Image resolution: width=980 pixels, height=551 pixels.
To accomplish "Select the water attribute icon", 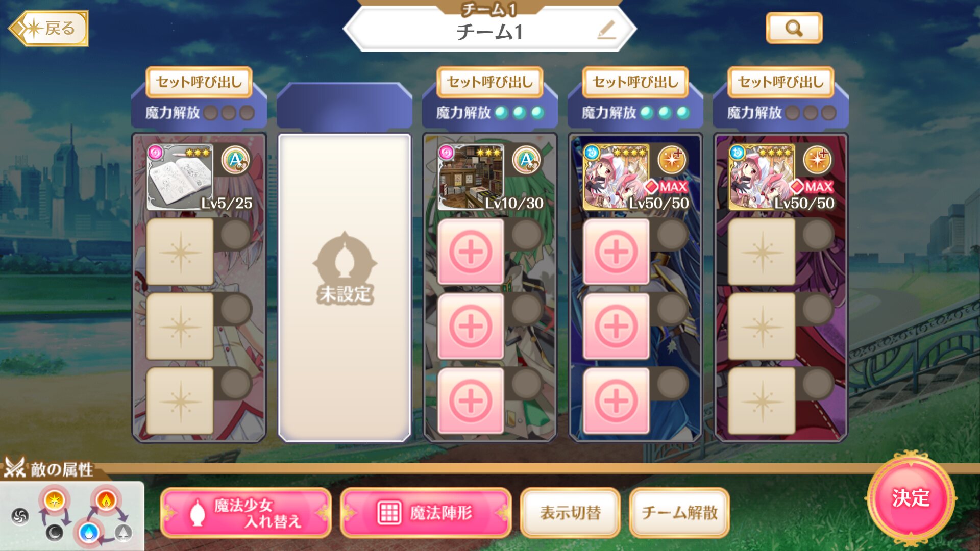I will tap(89, 532).
